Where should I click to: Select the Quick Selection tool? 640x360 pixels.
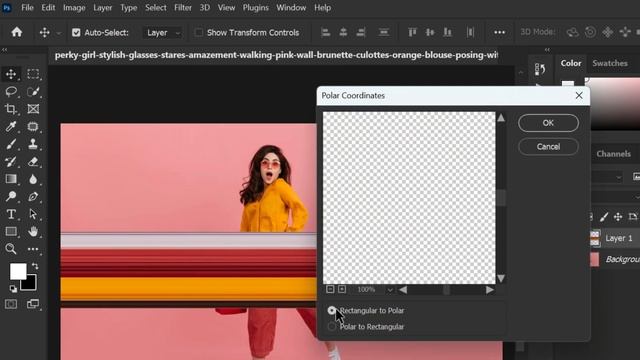click(33, 91)
